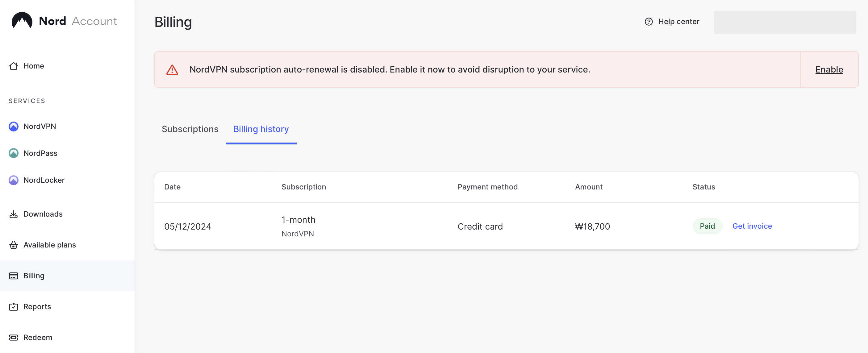868x353 pixels.
Task: Switch to the Subscriptions tab
Action: [x=190, y=129]
